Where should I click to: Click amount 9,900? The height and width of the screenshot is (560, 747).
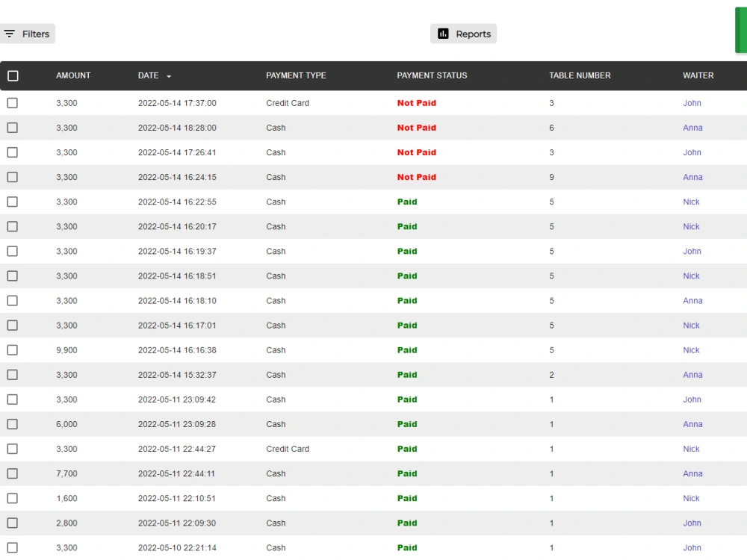coord(66,350)
